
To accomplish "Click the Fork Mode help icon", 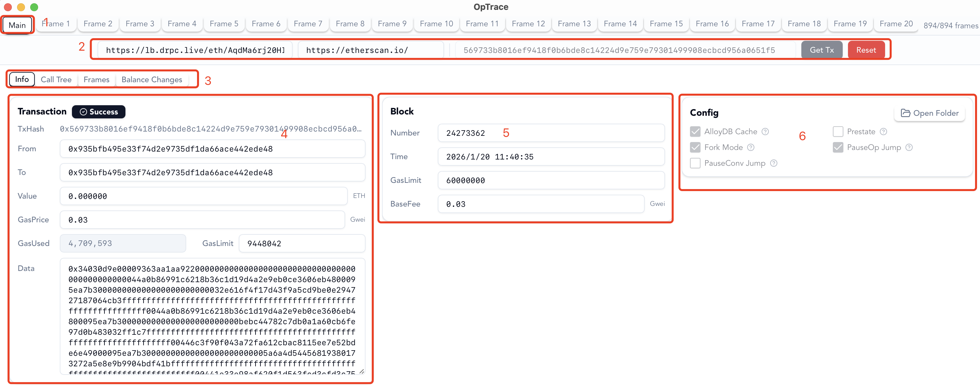I will click(x=750, y=147).
